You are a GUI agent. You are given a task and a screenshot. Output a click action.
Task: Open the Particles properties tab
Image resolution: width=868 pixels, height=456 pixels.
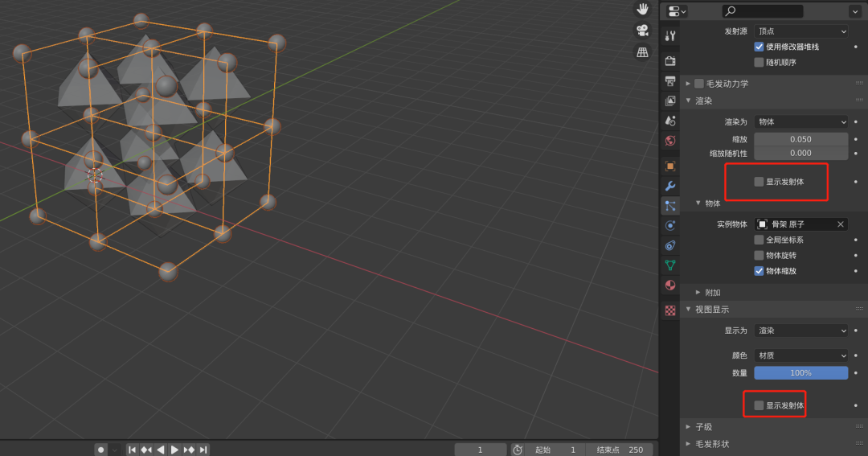point(670,206)
